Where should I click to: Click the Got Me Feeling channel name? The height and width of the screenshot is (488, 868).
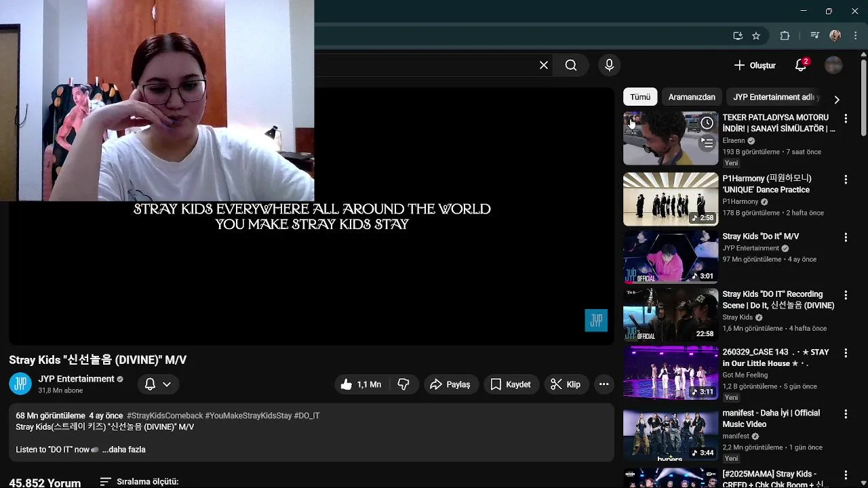tap(745, 375)
